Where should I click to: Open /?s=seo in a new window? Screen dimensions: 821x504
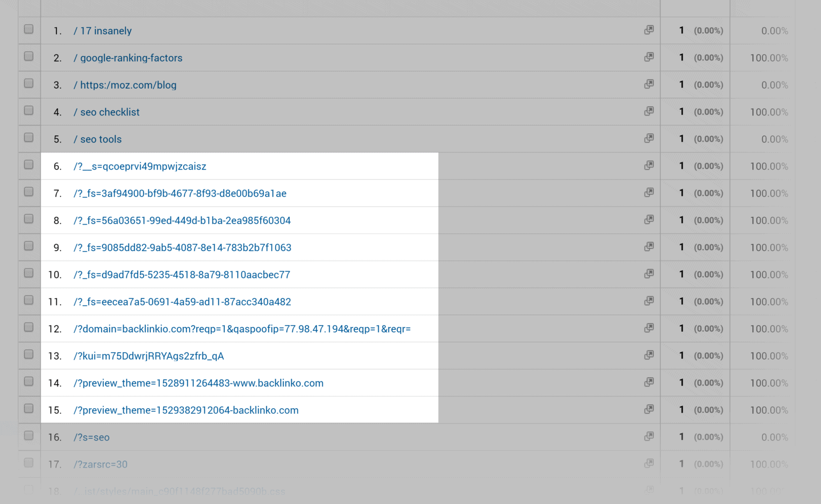point(648,437)
